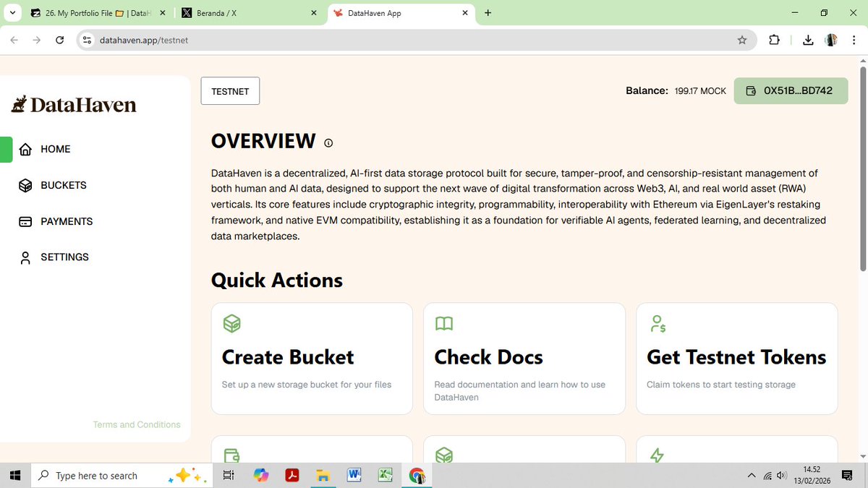Show hidden system tray icons
This screenshot has width=868, height=488.
[x=752, y=475]
